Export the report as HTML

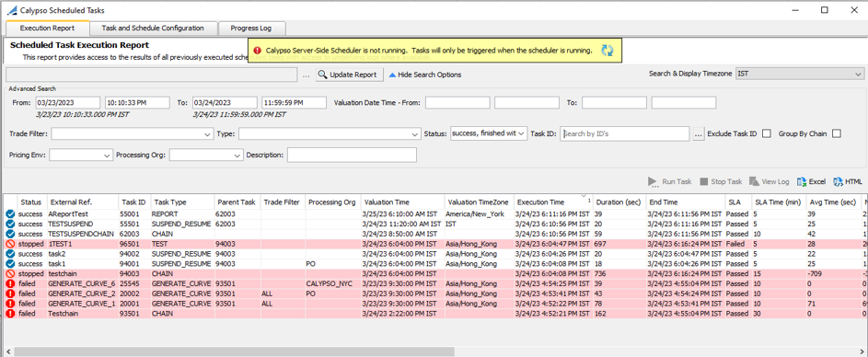[x=848, y=181]
